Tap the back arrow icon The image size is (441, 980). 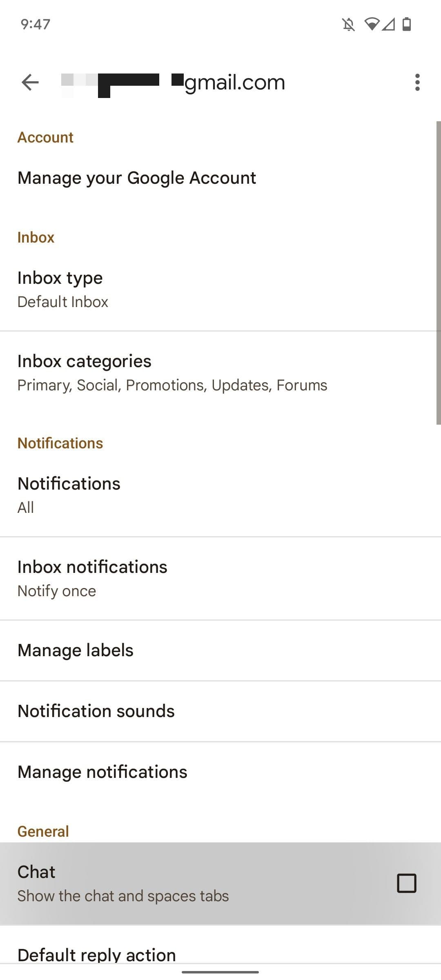(30, 82)
